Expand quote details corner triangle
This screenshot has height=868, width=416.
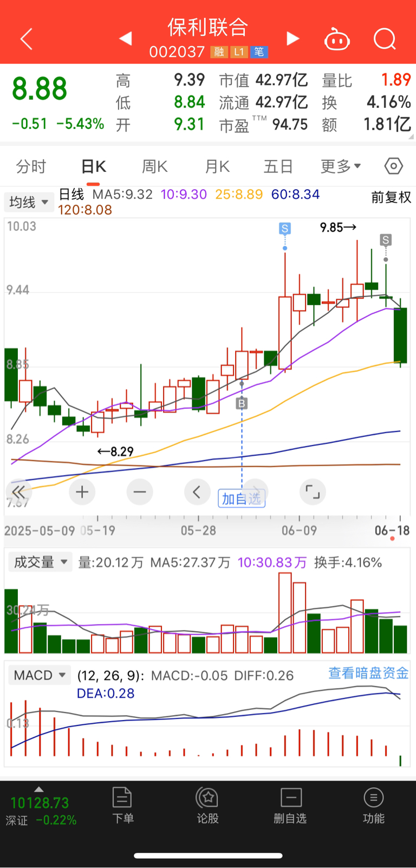point(410,137)
